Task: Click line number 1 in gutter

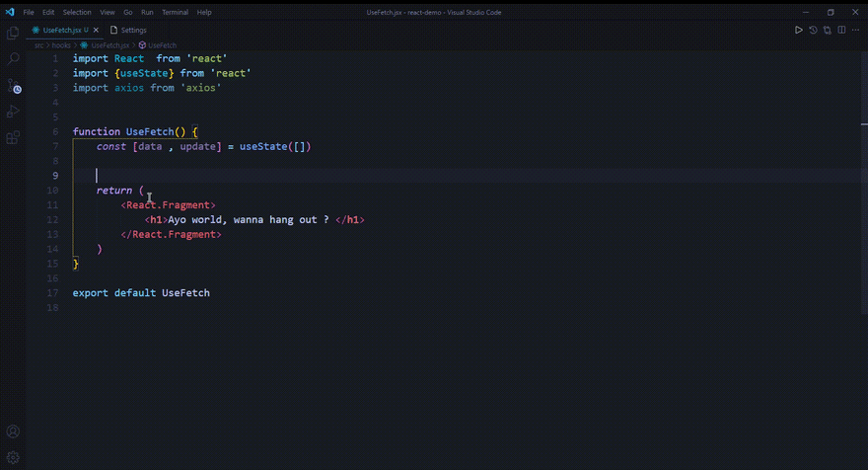Action: tap(55, 59)
